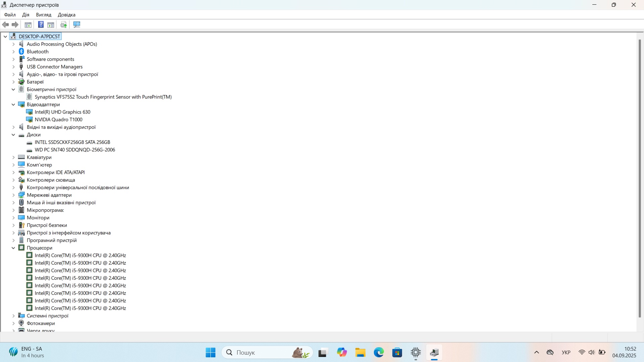
Task: Show hidden tray icons chevron
Action: coord(537,352)
